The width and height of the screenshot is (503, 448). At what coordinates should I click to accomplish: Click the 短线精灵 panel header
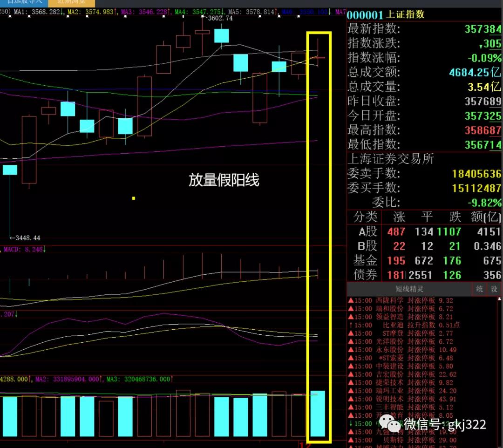[x=409, y=289]
